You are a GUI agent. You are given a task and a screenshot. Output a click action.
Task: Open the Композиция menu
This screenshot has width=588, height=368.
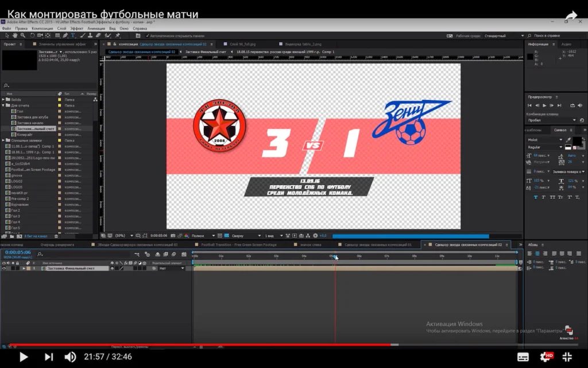point(42,28)
